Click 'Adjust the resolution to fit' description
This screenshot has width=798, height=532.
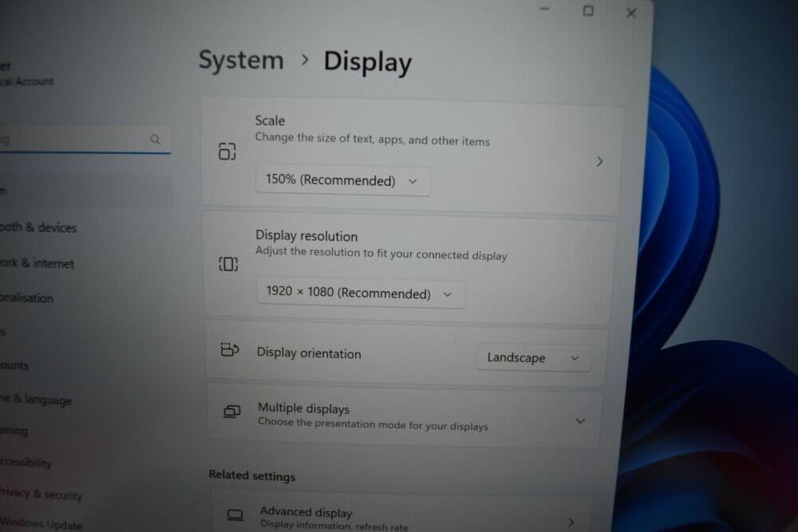[x=381, y=254]
